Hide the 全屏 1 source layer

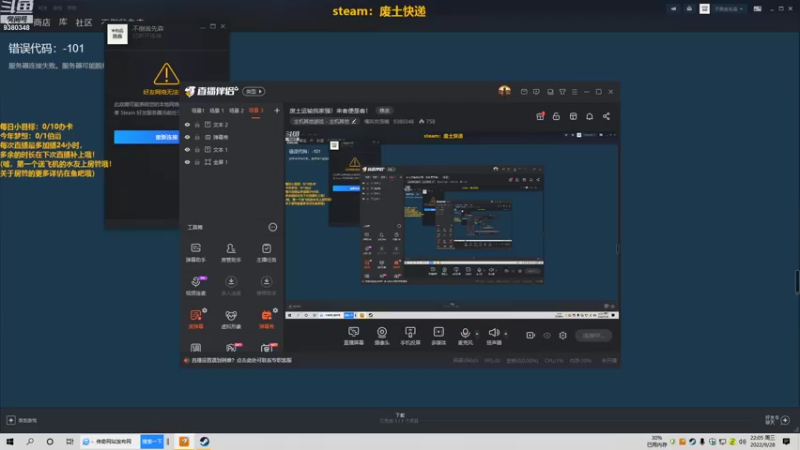pyautogui.click(x=187, y=162)
